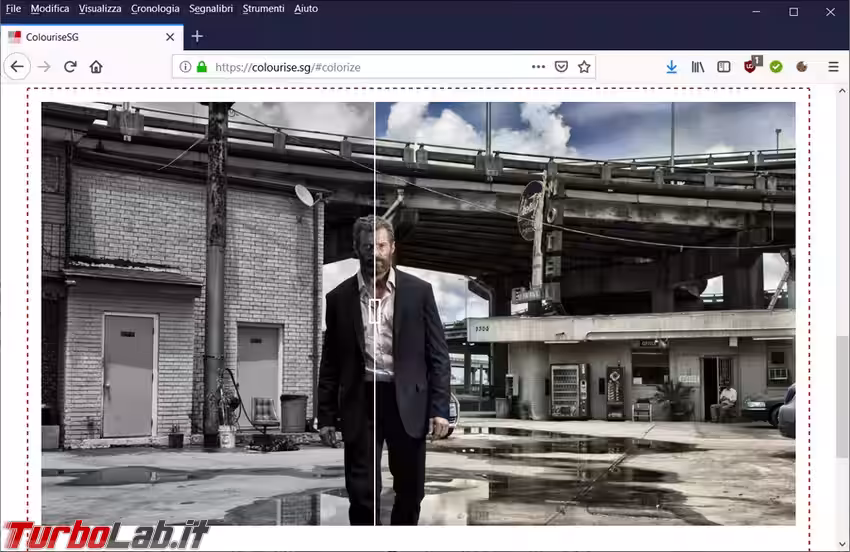
Task: Click the image comparison slider handle
Action: coord(374,312)
